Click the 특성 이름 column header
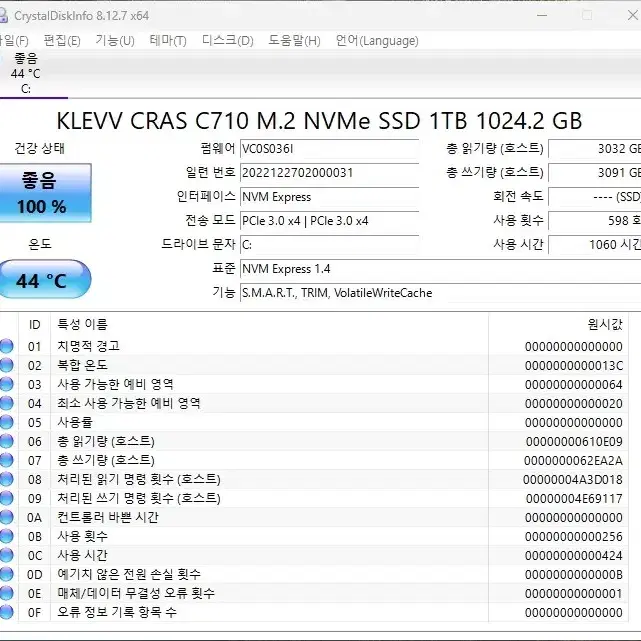 point(82,325)
